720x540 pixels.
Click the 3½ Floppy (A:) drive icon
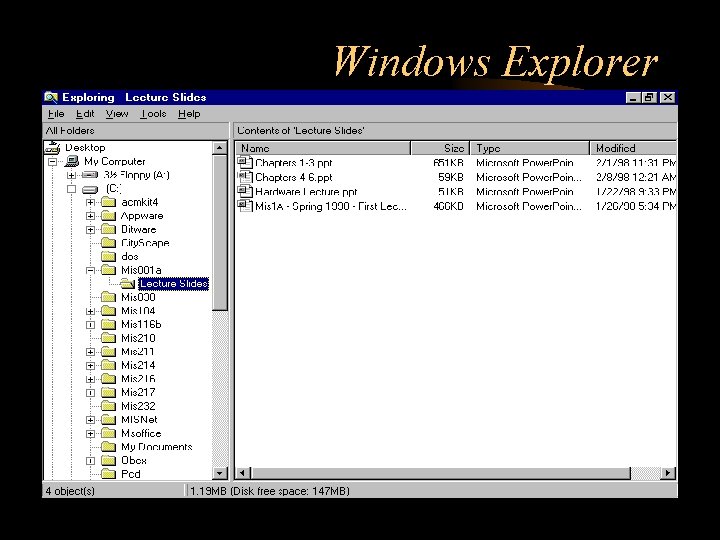(x=90, y=175)
